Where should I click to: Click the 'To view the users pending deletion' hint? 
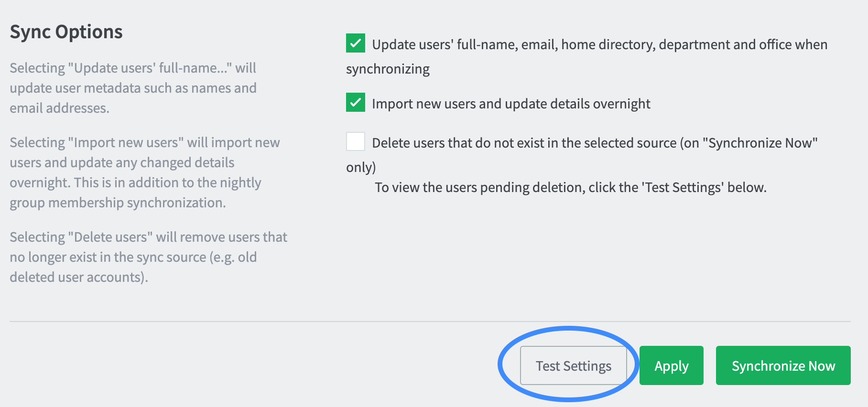pyautogui.click(x=571, y=187)
